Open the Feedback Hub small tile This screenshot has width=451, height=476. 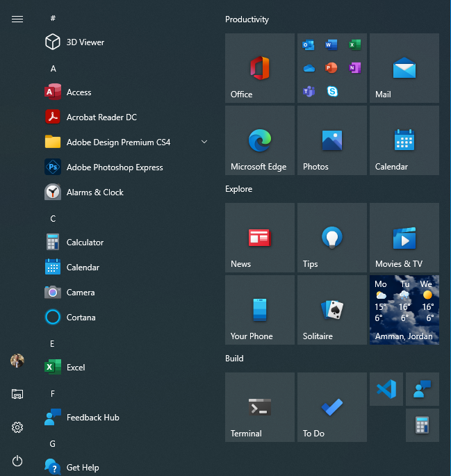(x=423, y=389)
